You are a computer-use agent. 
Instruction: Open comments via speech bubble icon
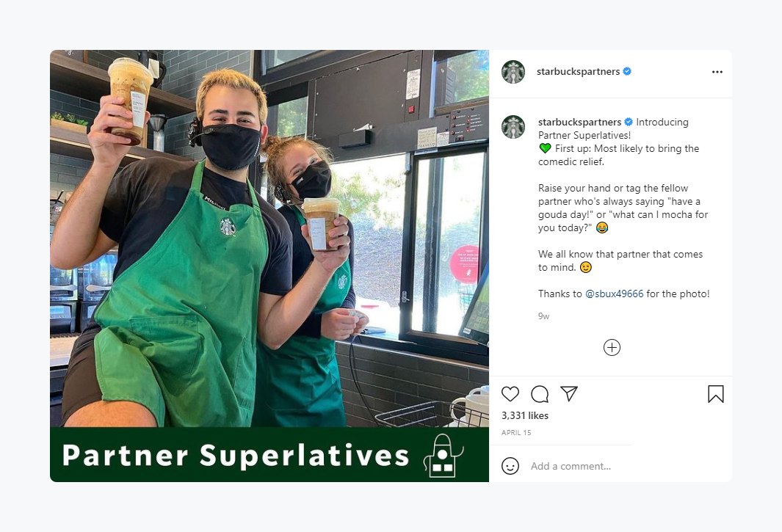pos(540,394)
